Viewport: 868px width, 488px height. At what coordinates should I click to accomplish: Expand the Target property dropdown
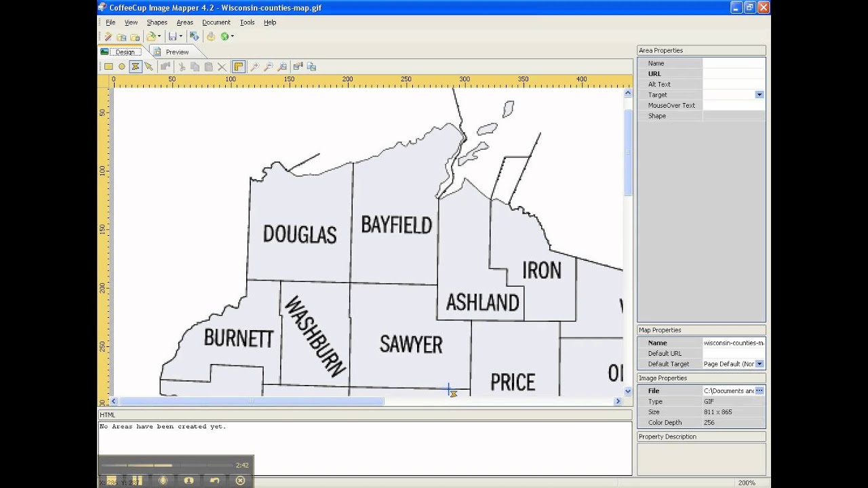point(759,95)
